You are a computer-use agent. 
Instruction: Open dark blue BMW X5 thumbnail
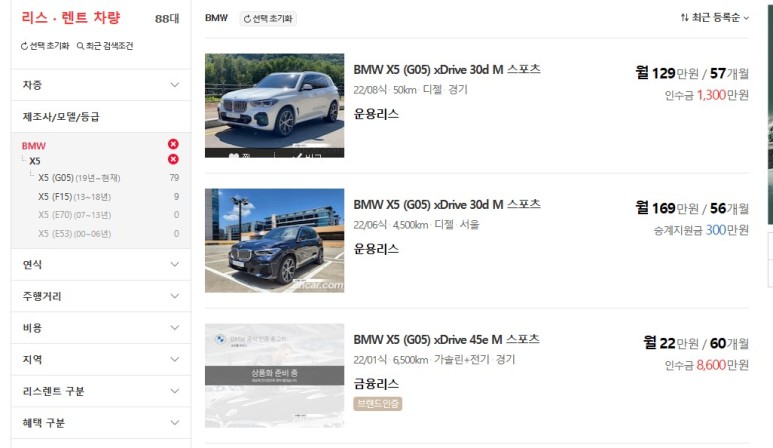275,241
